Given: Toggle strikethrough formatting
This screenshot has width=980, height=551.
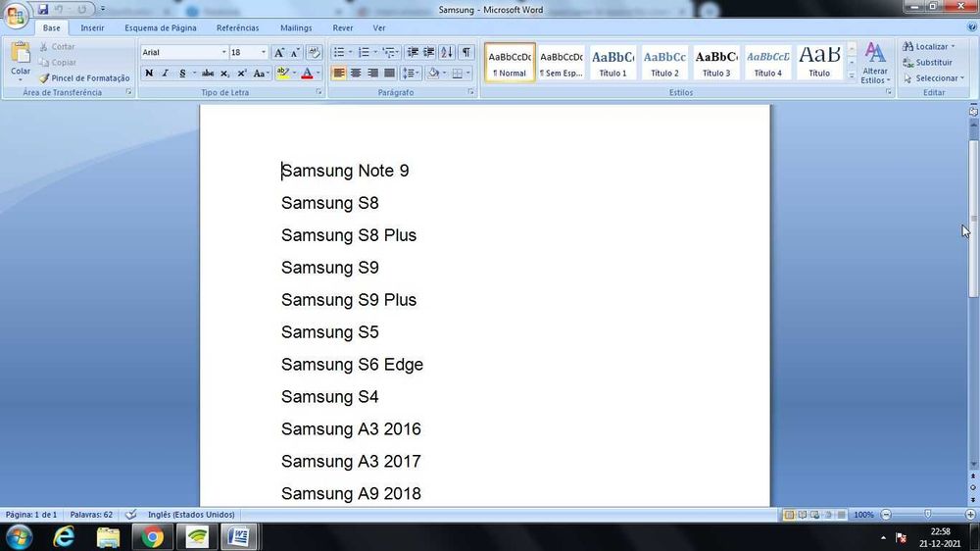Looking at the screenshot, I should (208, 74).
